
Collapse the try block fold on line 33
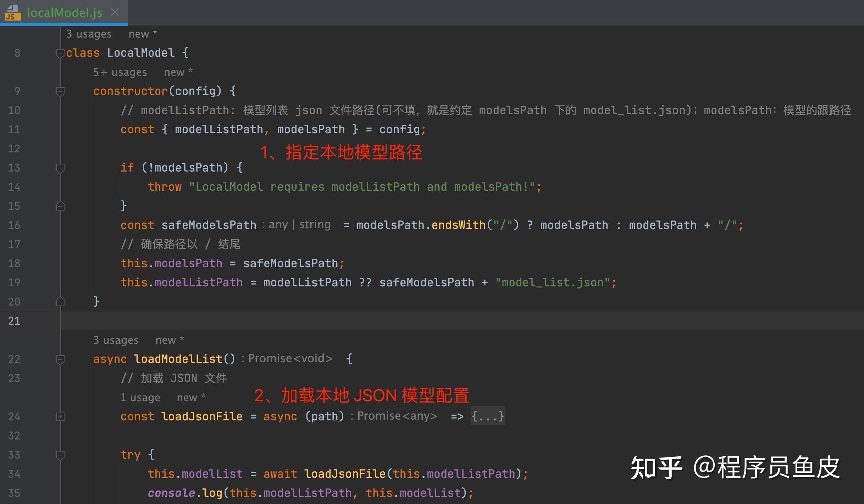[60, 455]
